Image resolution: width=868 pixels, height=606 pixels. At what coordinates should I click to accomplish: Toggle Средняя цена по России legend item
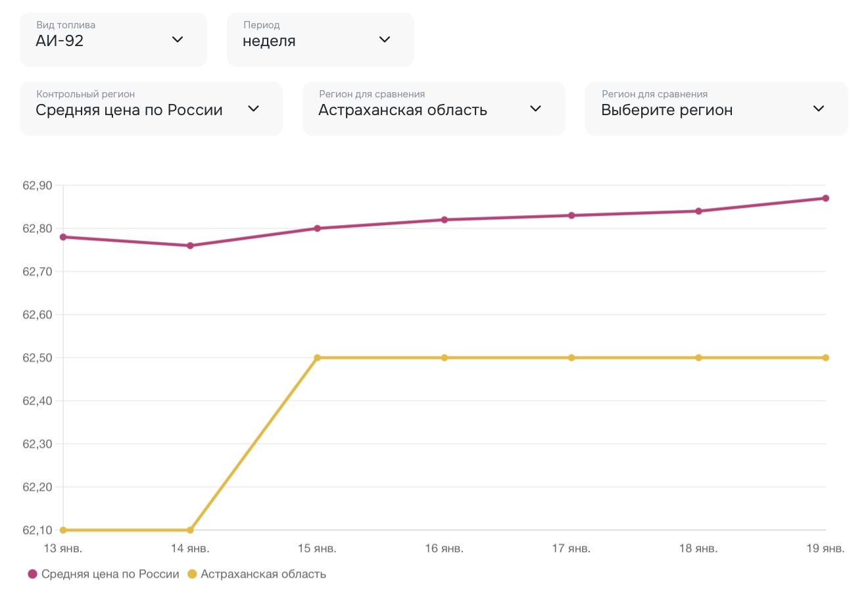click(110, 574)
